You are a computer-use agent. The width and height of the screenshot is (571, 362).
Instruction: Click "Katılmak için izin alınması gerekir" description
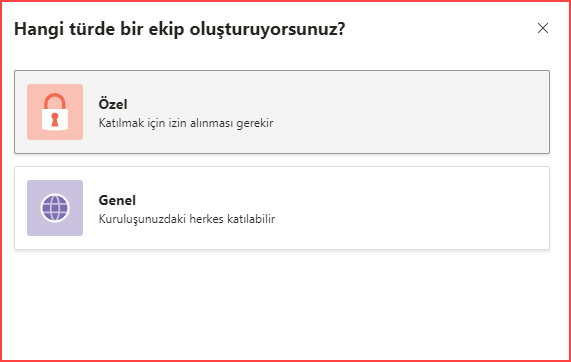coord(186,123)
